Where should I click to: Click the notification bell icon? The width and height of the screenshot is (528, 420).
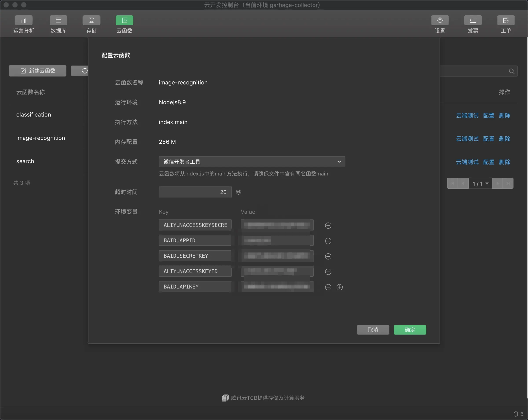pos(516,414)
